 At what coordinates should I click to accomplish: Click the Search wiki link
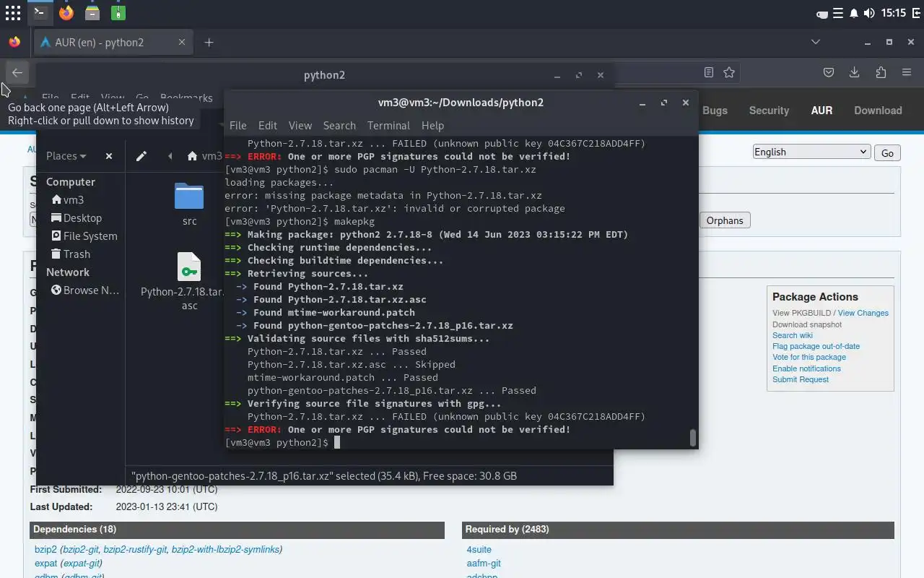[x=793, y=335]
